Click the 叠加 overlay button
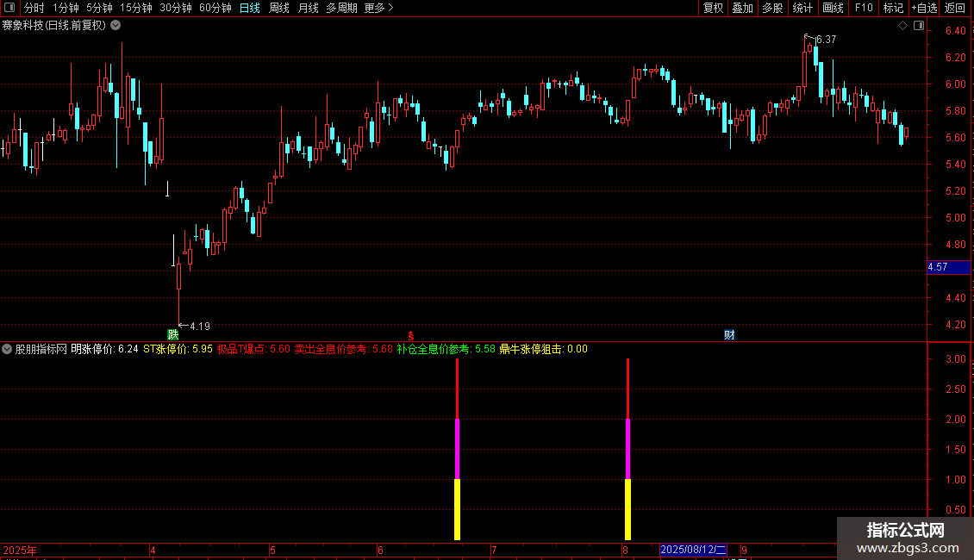This screenshot has height=560, width=974. pos(742,8)
